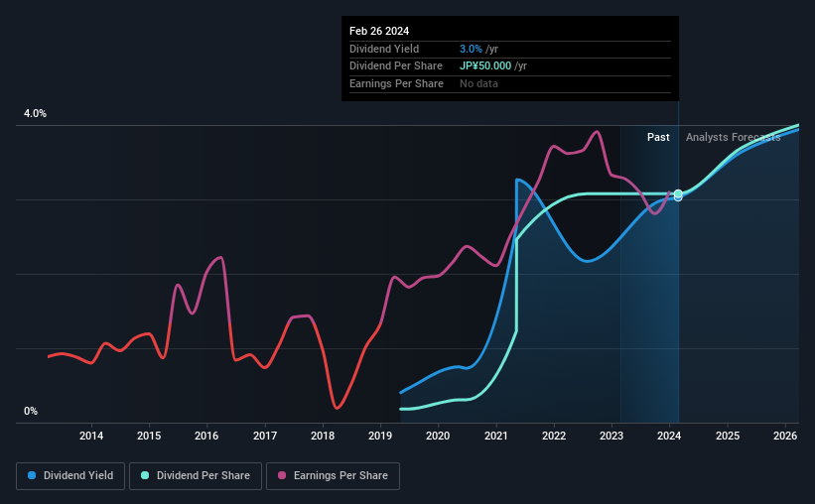
Task: Select the 2023 label on the x-axis
Action: [x=611, y=436]
